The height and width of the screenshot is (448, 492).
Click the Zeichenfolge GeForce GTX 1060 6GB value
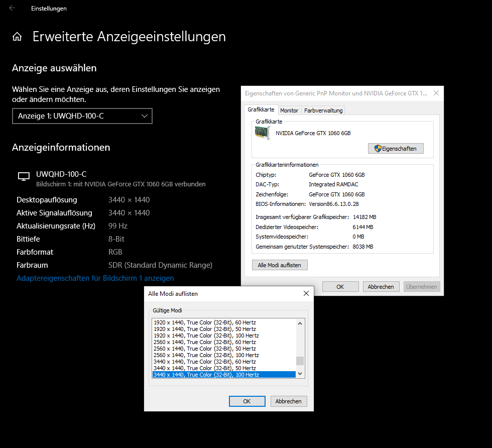tap(337, 194)
